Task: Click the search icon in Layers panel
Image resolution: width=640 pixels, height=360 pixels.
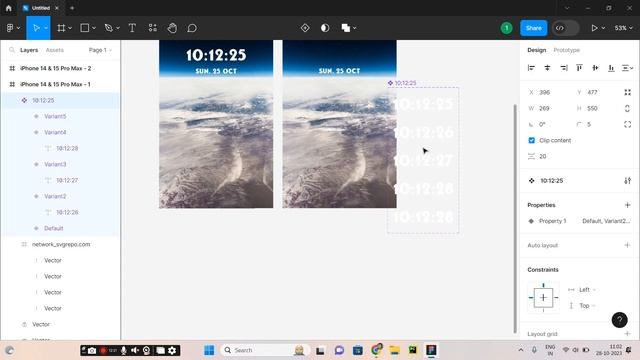Action: point(12,50)
